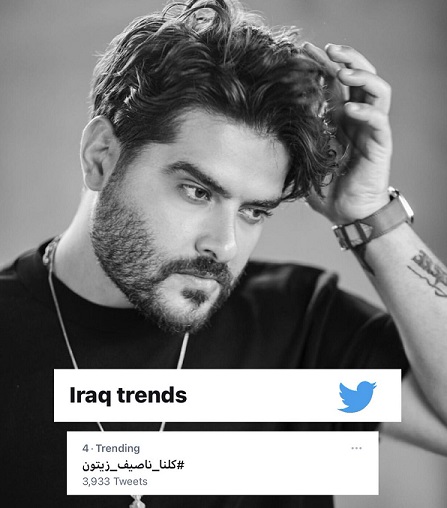Open the Arabic hashtag #كلنا_ناصيف_زيتون trend
The width and height of the screenshot is (447, 508).
[x=133, y=465]
